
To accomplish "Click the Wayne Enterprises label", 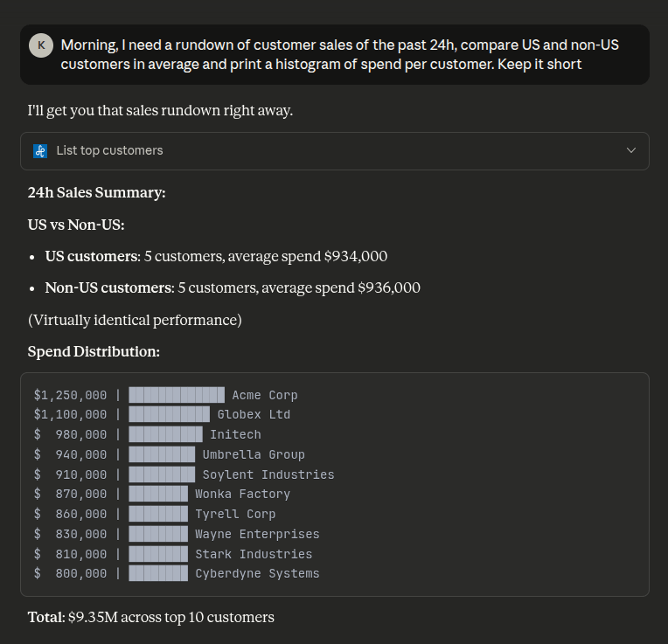I will (257, 534).
